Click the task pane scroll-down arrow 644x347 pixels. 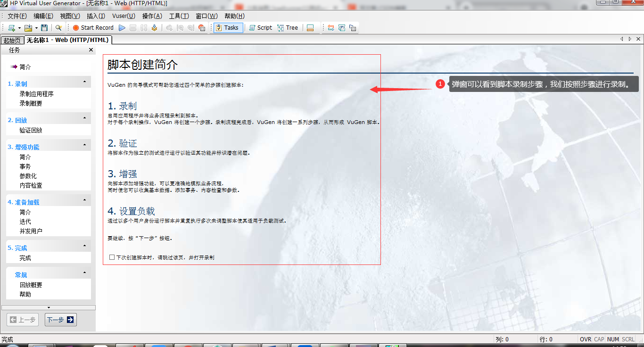point(49,307)
